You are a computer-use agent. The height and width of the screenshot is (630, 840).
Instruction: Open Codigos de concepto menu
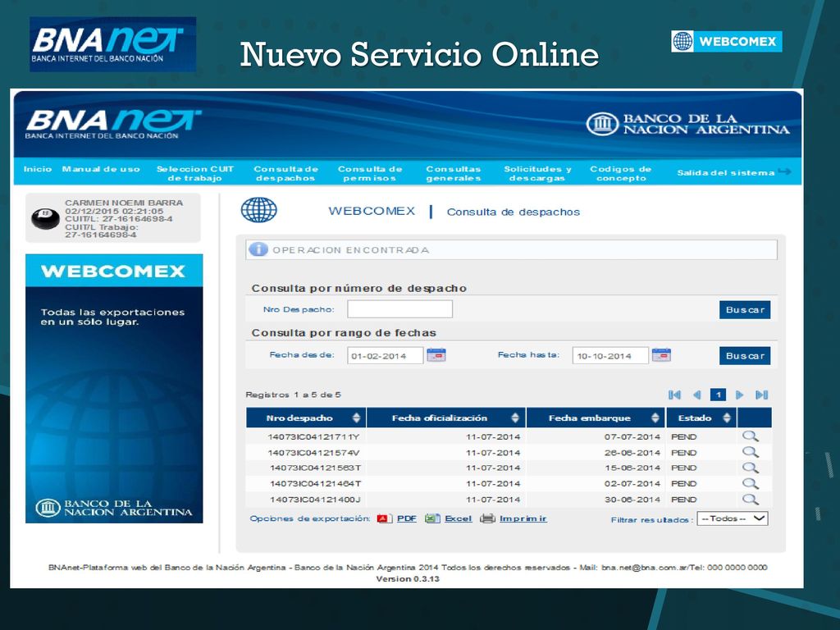tap(621, 174)
